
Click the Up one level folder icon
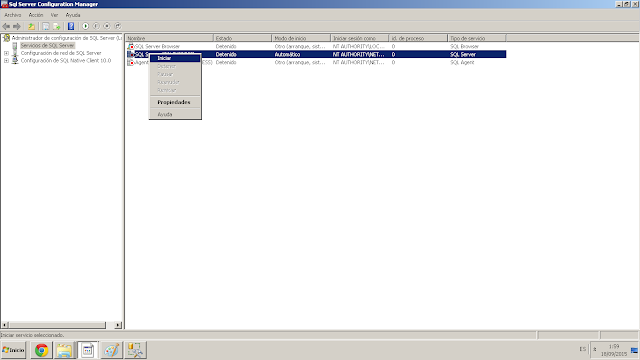(31, 27)
